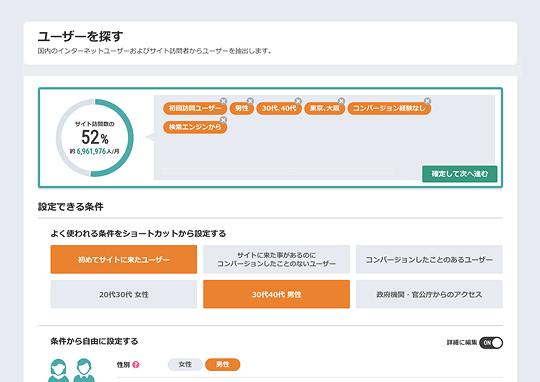The height and width of the screenshot is (382, 540).
Task: Remove the 男性 tag via its x icon
Action: tap(250, 101)
